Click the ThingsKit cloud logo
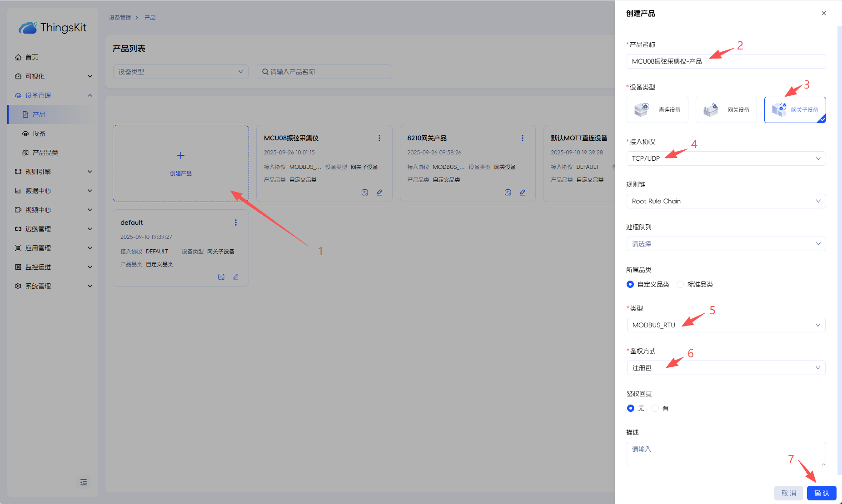The height and width of the screenshot is (504, 842). tap(28, 28)
